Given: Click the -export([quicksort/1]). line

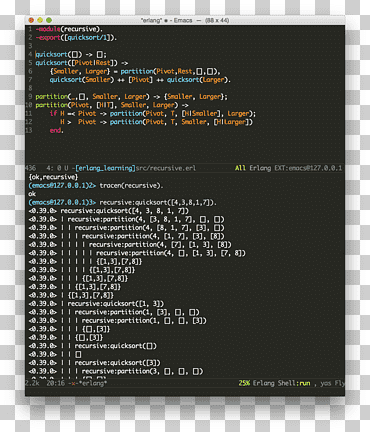Looking at the screenshot, I should click(76, 38).
